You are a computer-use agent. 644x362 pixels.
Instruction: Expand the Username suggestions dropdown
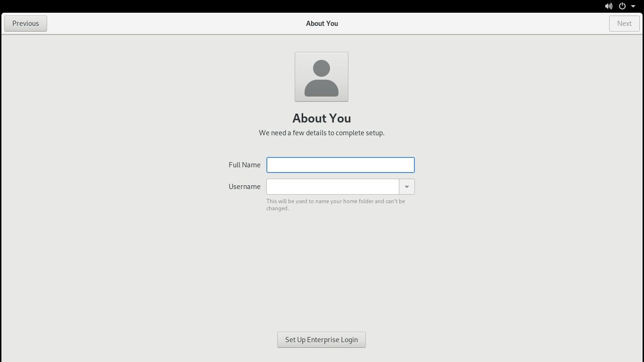[x=407, y=187]
